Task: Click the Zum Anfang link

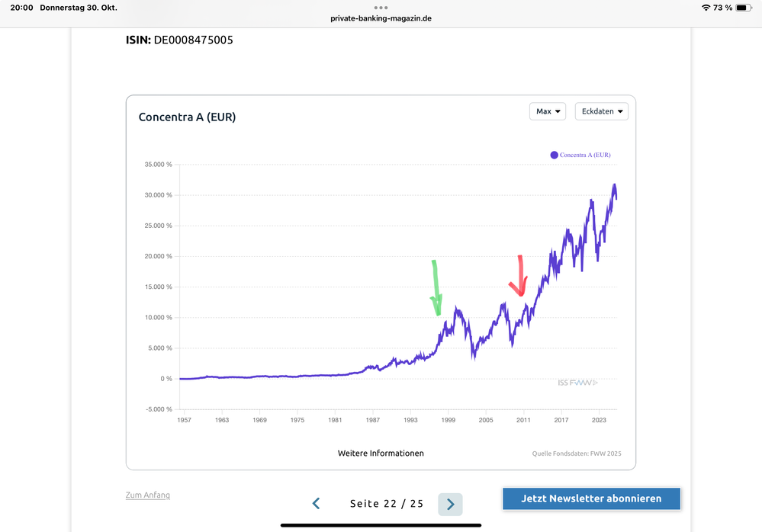Action: 148,495
